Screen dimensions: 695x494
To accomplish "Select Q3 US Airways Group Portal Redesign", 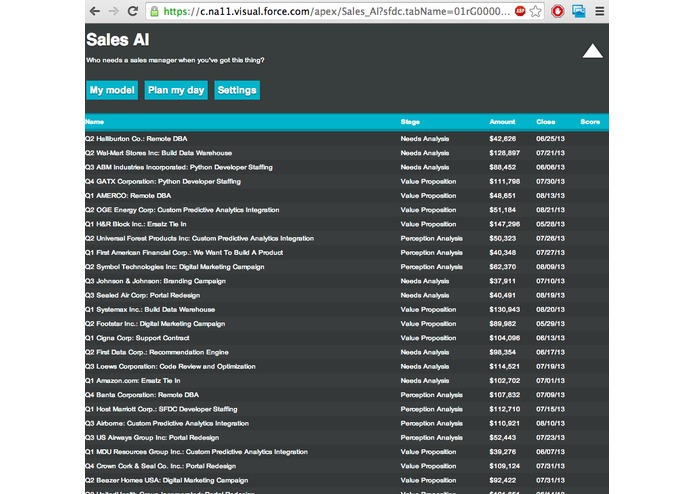I will 152,437.
